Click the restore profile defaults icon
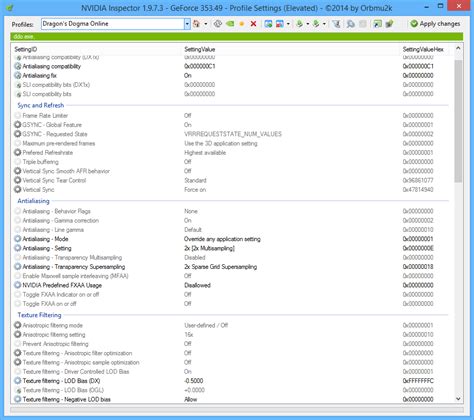Screen dimensions: 474x420 click(218, 24)
